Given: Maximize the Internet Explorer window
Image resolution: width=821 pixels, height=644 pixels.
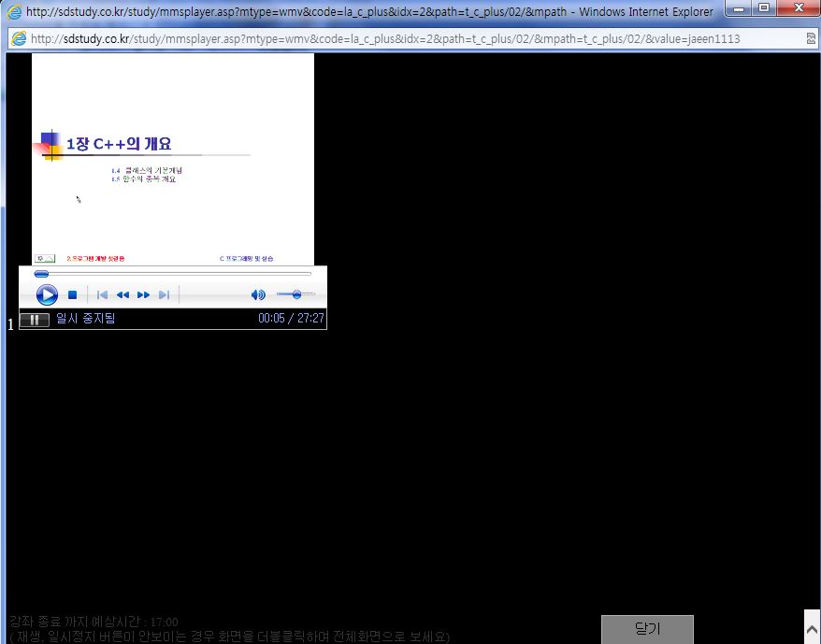Looking at the screenshot, I should pos(764,8).
